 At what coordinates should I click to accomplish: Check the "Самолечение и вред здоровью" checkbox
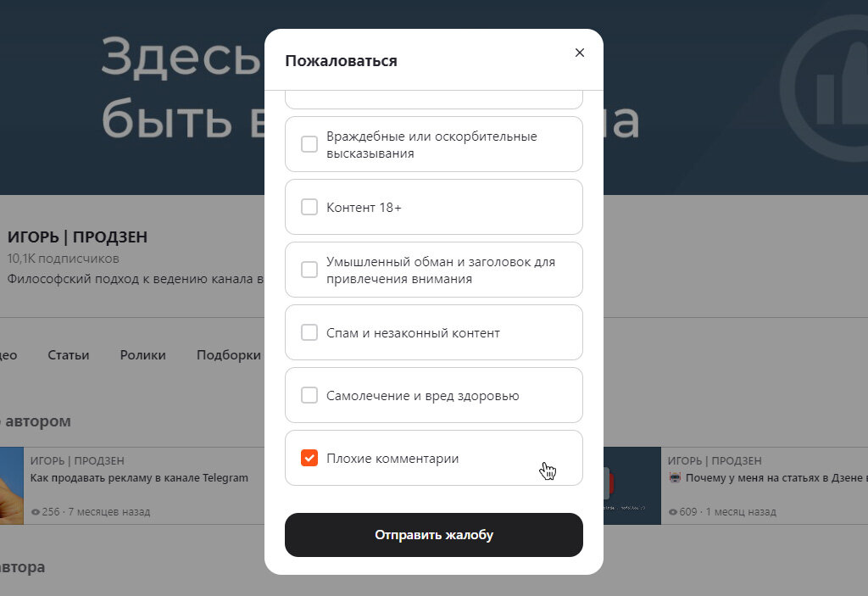click(x=309, y=395)
